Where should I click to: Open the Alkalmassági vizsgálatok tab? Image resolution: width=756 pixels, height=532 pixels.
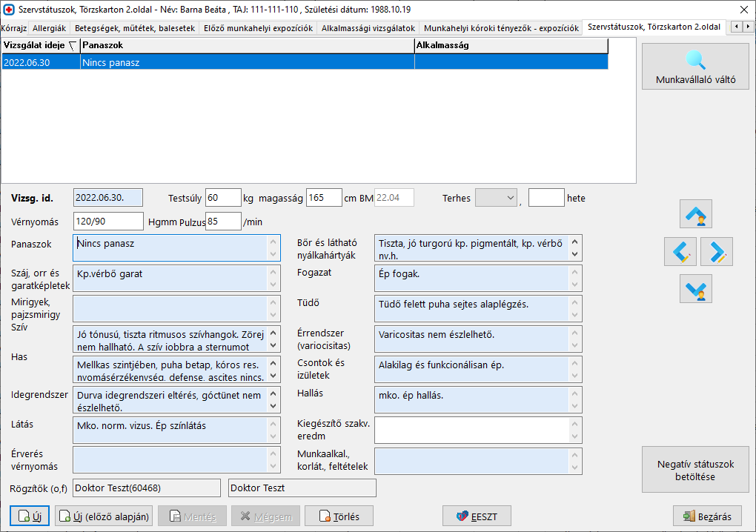click(368, 27)
